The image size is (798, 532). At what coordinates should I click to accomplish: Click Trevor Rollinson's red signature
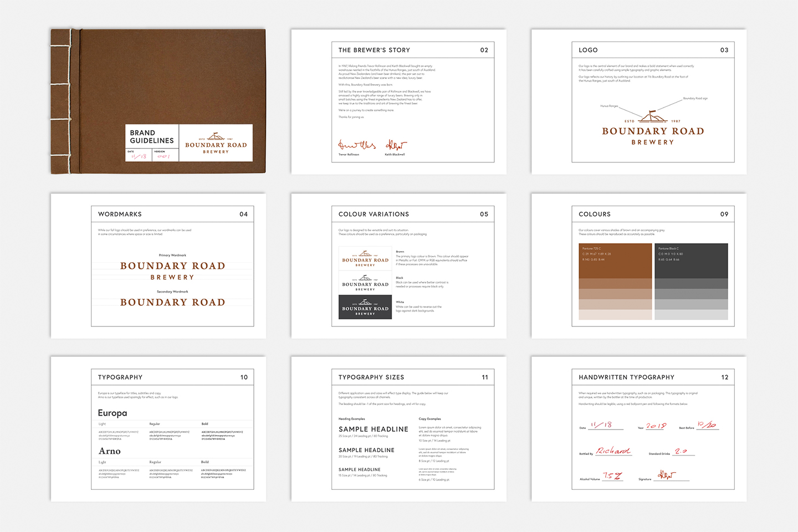[x=356, y=145]
